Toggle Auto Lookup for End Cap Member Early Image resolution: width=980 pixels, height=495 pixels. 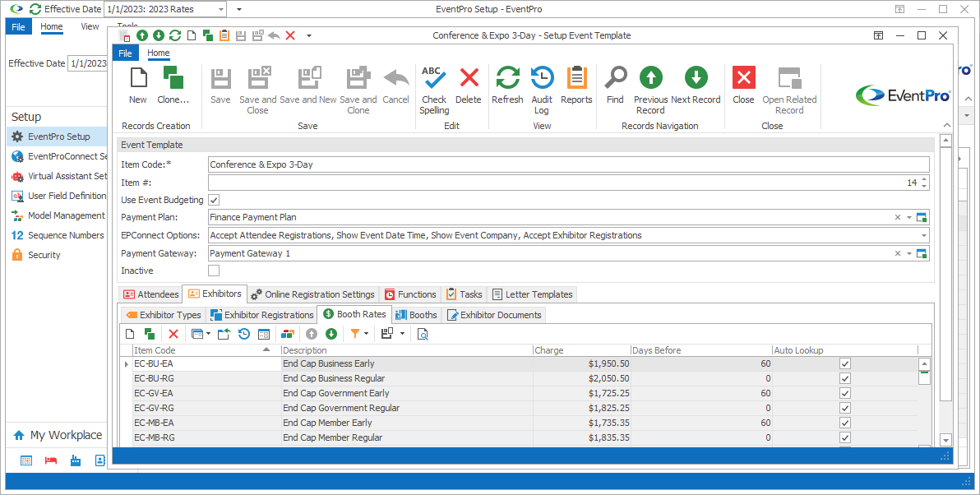[x=845, y=423]
